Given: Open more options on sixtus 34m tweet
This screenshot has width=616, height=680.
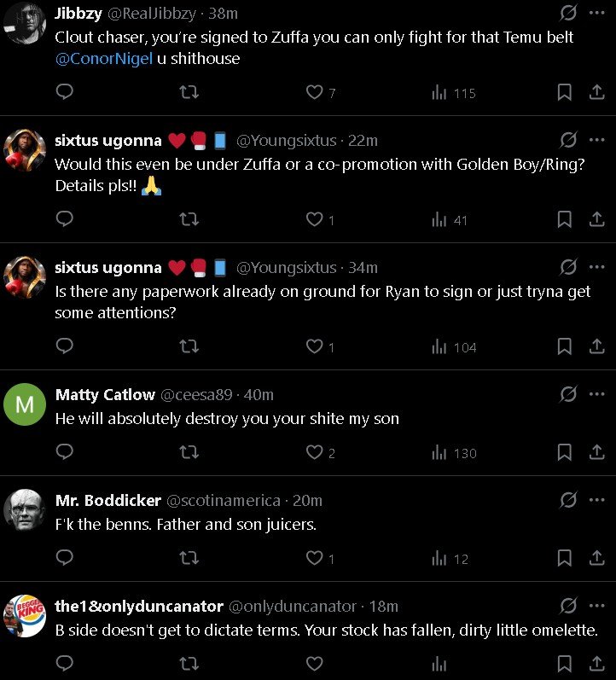Looking at the screenshot, I should 596,267.
